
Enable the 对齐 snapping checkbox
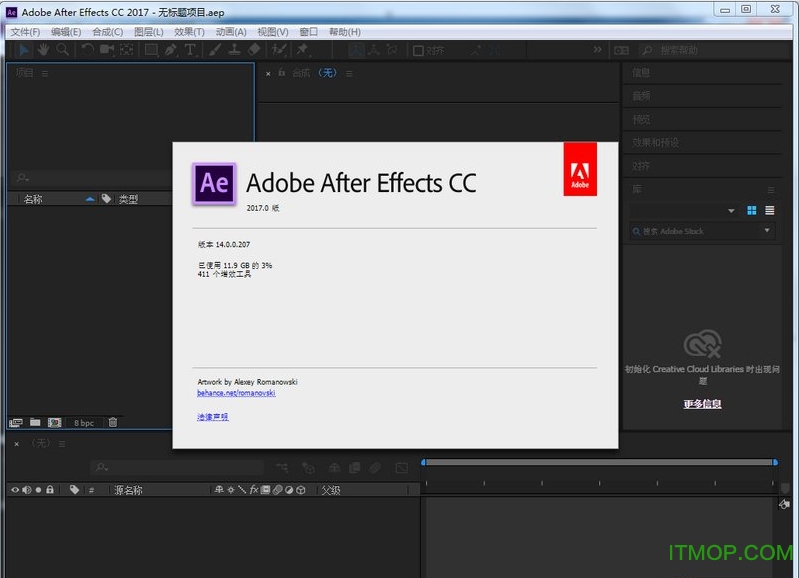(418, 51)
